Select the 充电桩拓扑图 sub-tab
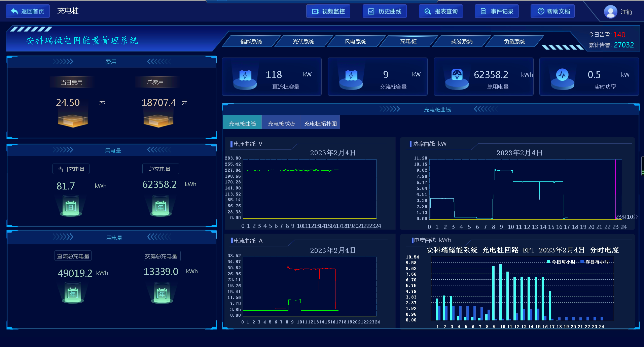The image size is (644, 347). point(320,124)
